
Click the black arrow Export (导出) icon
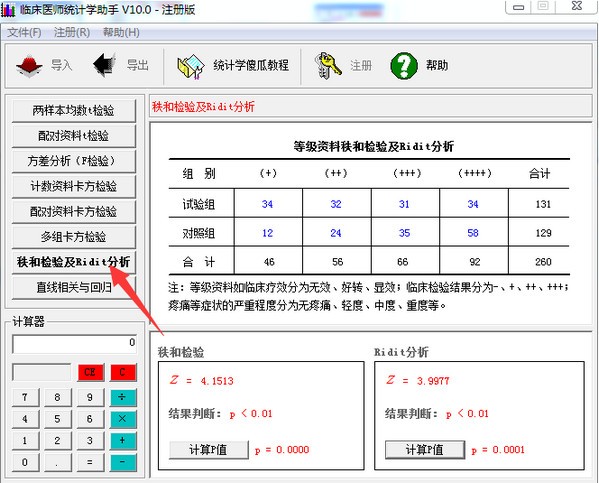(105, 65)
